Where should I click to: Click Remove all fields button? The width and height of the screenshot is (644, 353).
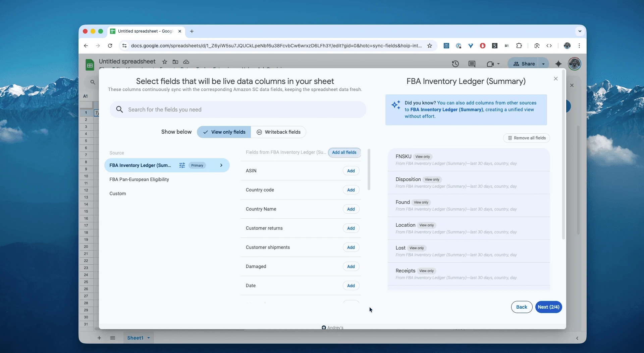coord(527,138)
